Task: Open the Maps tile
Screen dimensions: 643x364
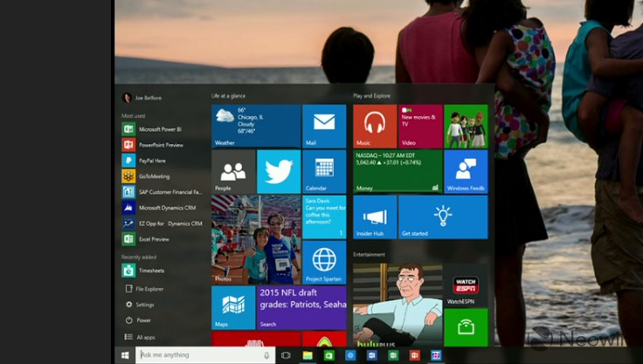Action: [233, 308]
